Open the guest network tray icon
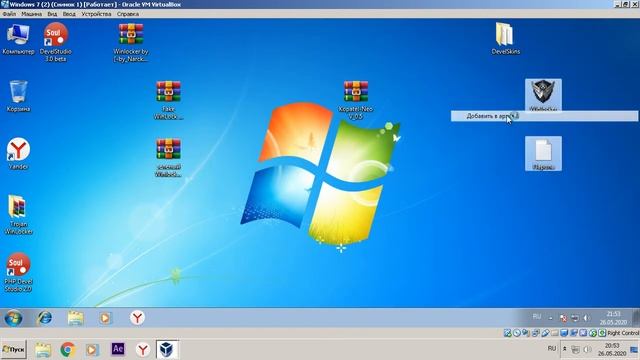 click(x=575, y=318)
